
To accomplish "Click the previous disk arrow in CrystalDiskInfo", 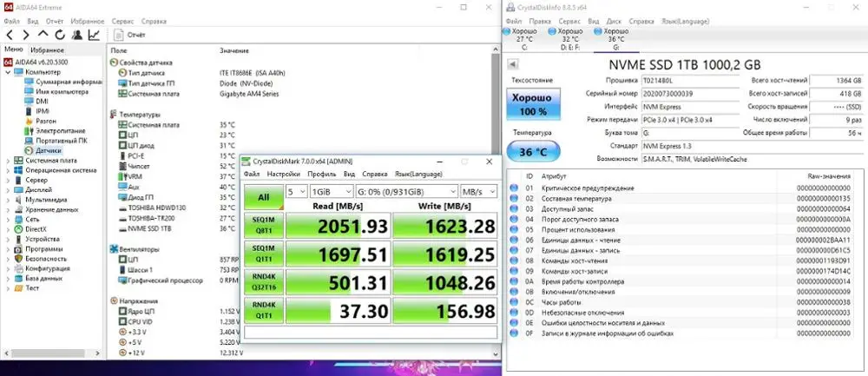I will click(x=513, y=63).
